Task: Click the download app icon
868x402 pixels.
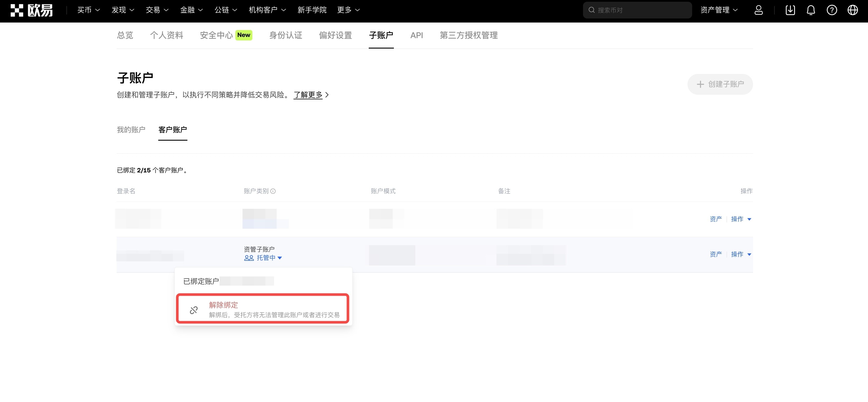Action: 790,10
